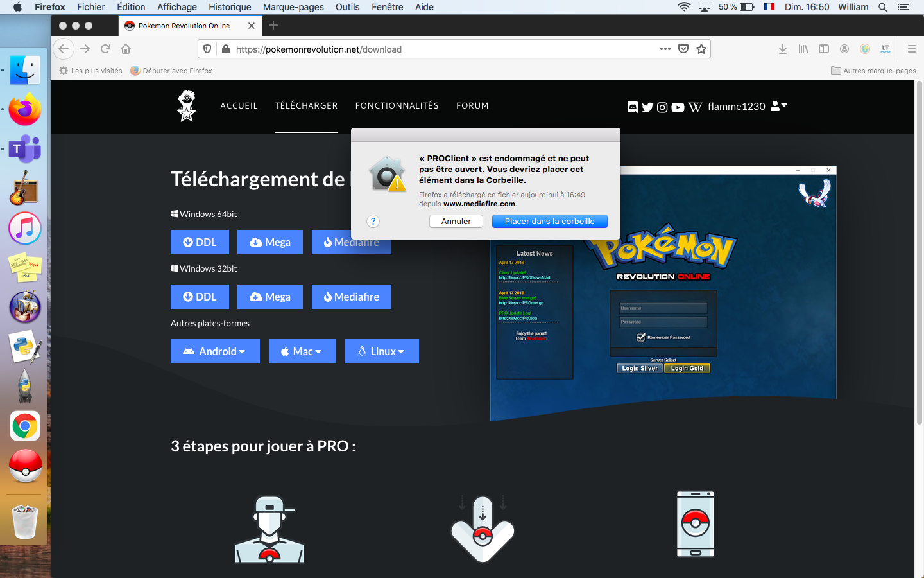Open Python IDLE in the Dock
Image resolution: width=924 pixels, height=578 pixels.
pos(25,347)
